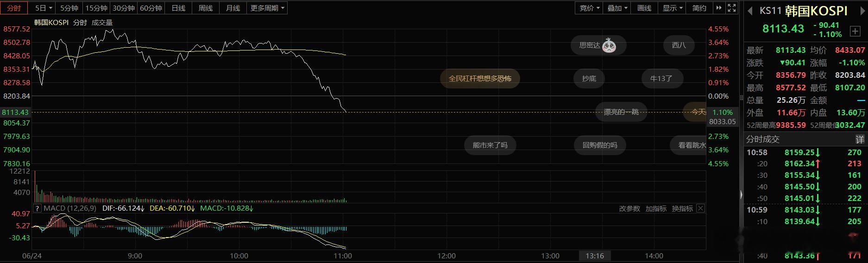
Task: Click 改参数 to modify indicator parameters
Action: (x=629, y=208)
